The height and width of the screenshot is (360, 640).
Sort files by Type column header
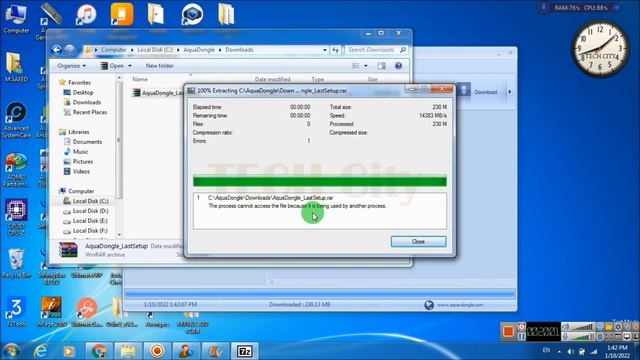coord(318,79)
